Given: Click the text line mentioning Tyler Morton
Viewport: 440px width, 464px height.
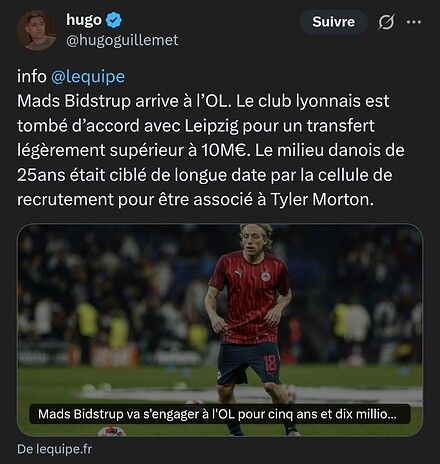Looking at the screenshot, I should tap(195, 200).
